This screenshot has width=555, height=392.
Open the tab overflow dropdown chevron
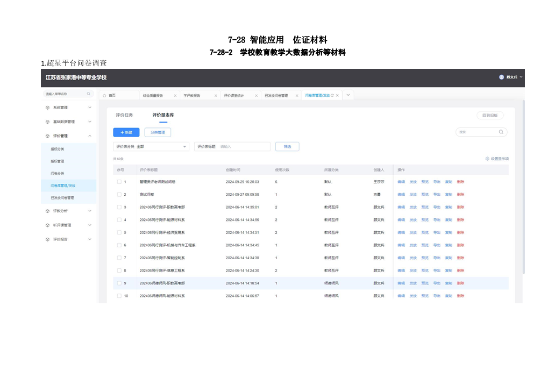348,95
